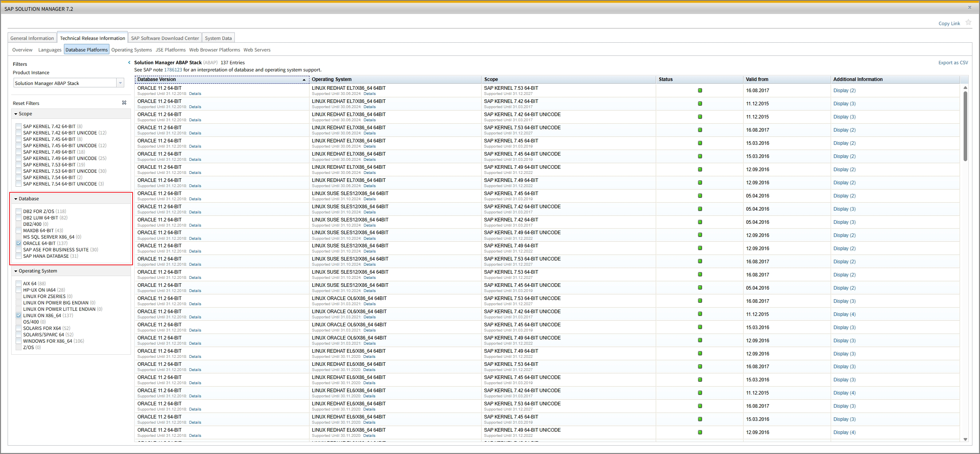Collapse the Scope filter section
The width and height of the screenshot is (980, 454).
click(16, 114)
